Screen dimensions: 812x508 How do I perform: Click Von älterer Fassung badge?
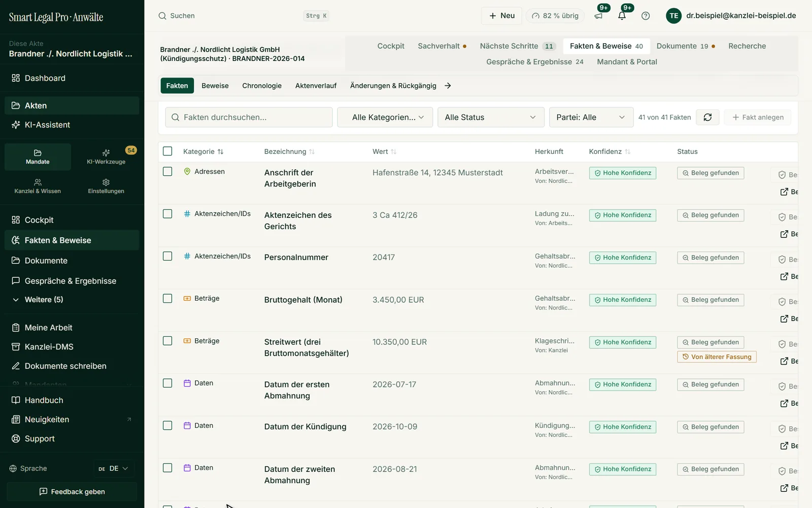717,357
